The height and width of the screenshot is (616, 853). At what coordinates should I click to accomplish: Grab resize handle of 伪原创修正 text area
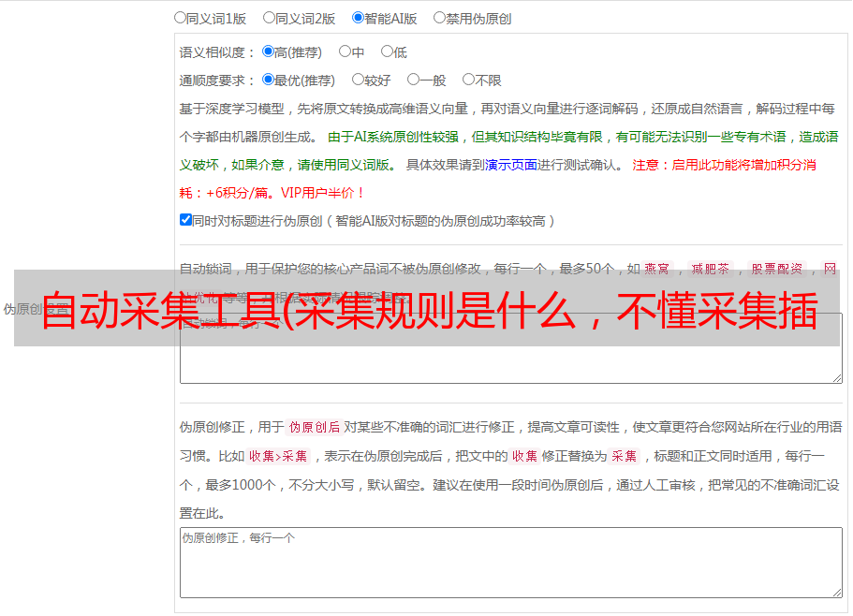pyautogui.click(x=837, y=593)
